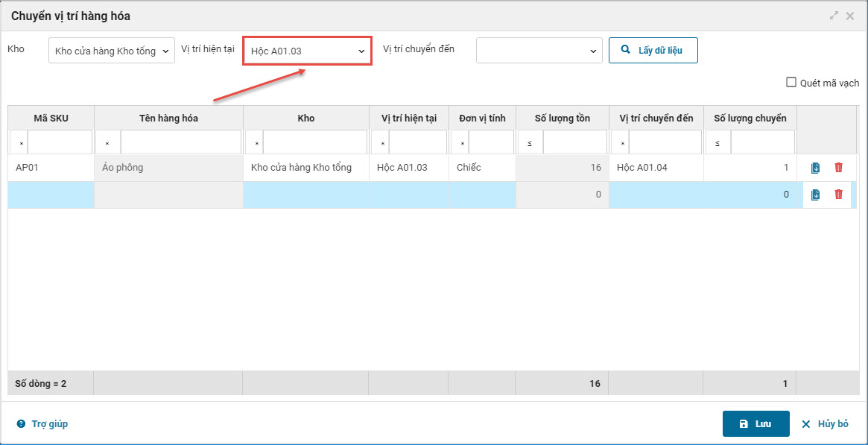Click the Lấy dữ liệu button
Screen dimensions: 868x445
[x=653, y=51]
